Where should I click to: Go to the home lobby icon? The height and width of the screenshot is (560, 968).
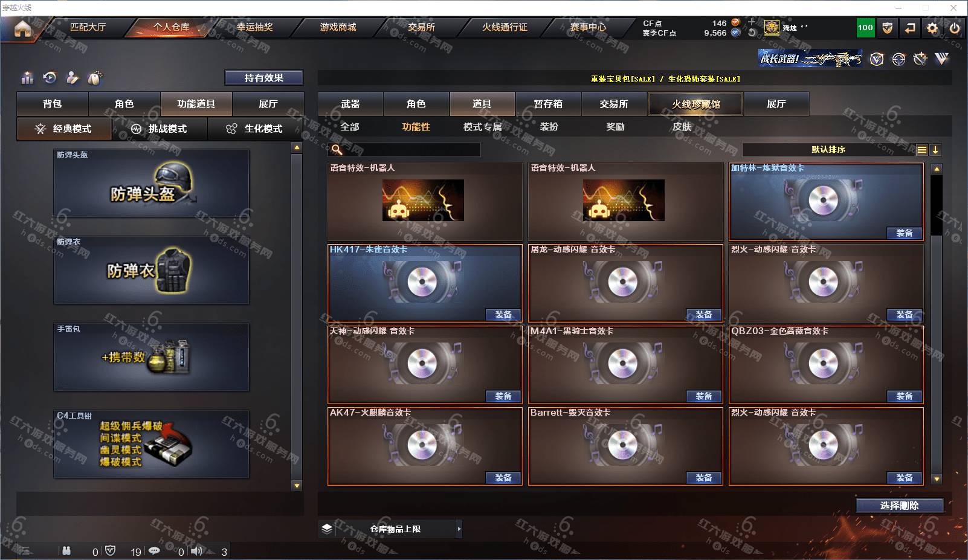(x=22, y=28)
